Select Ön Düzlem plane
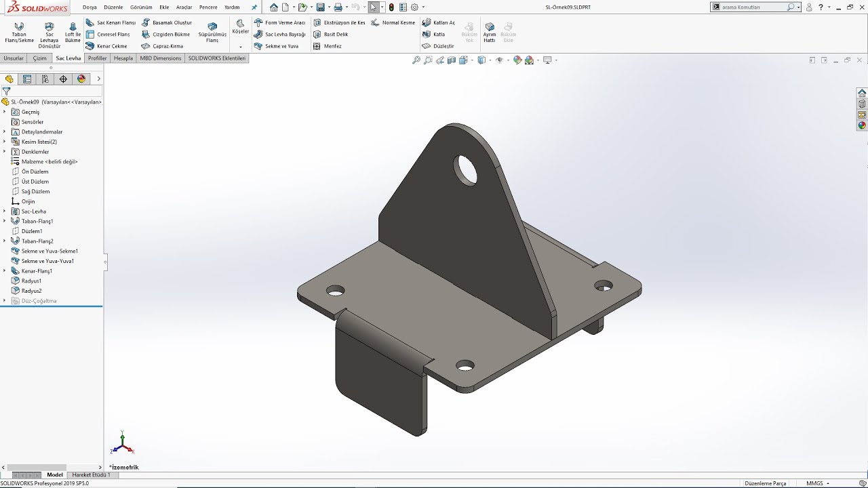 [x=31, y=171]
